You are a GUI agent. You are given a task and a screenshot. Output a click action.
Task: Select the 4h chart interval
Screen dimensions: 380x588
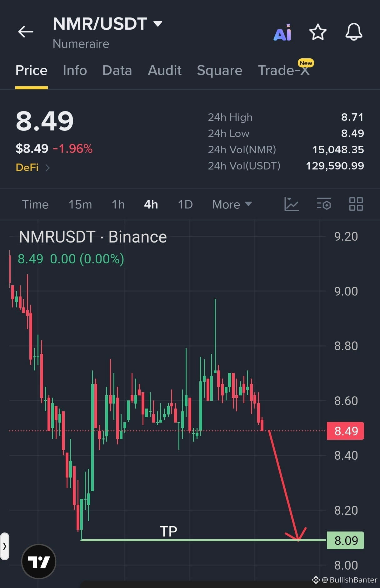click(151, 204)
